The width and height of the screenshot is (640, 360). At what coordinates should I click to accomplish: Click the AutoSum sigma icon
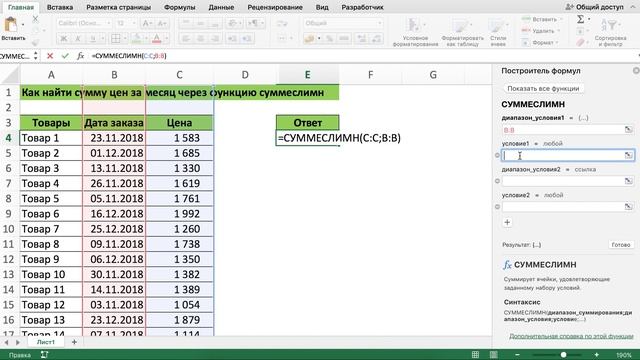580,19
